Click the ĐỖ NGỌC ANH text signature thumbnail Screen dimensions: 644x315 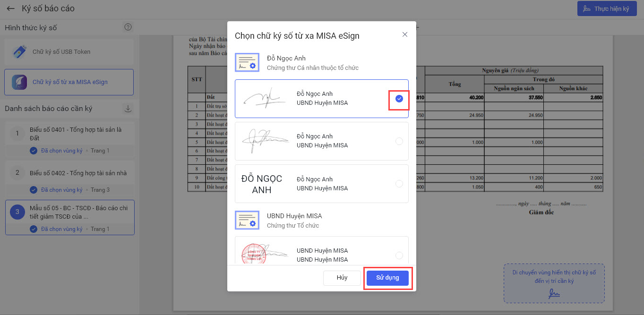262,184
